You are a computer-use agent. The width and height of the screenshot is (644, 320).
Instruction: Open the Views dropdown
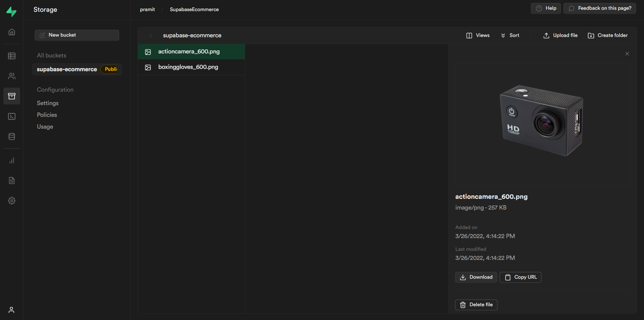point(478,36)
